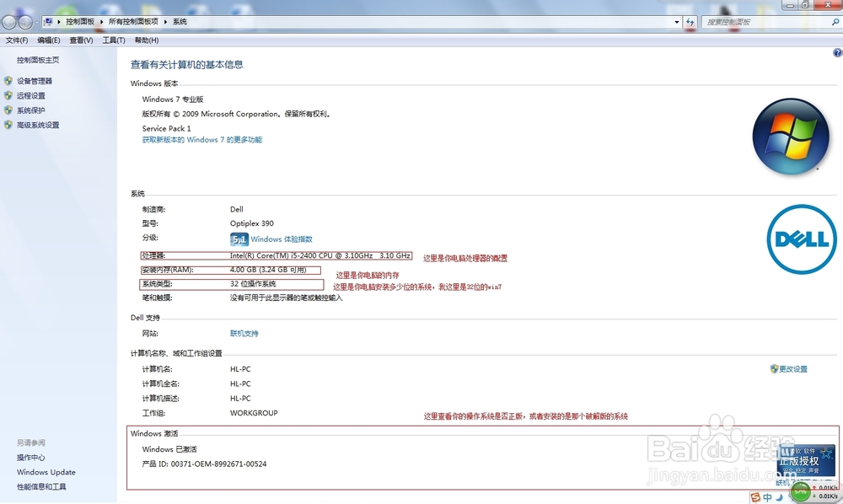This screenshot has width=843, height=504.
Task: Click 系统 breadcrumb in the address bar
Action: (x=180, y=22)
